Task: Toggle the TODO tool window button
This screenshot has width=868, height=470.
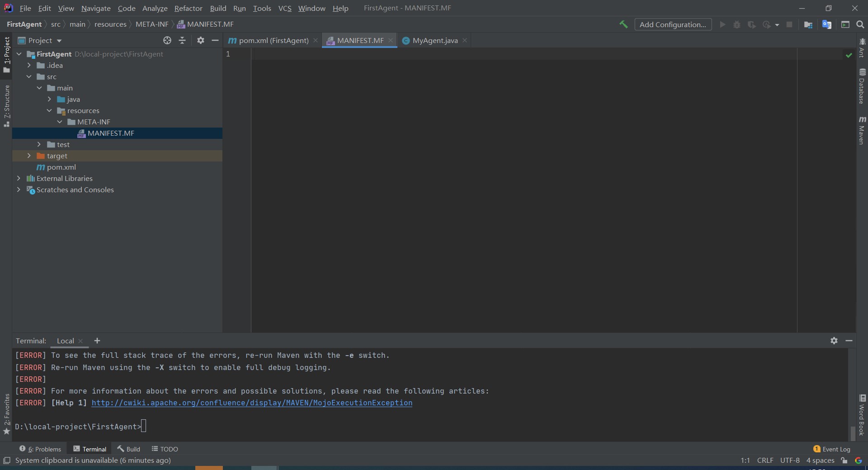Action: pyautogui.click(x=165, y=449)
